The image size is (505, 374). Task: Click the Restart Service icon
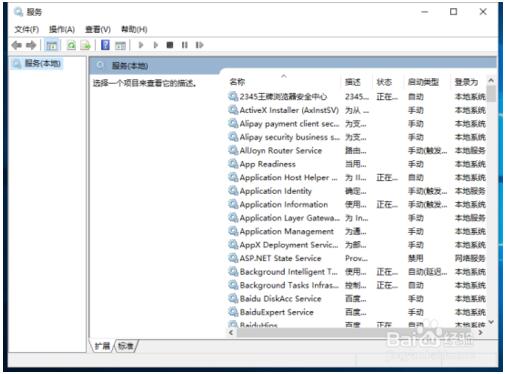(199, 45)
